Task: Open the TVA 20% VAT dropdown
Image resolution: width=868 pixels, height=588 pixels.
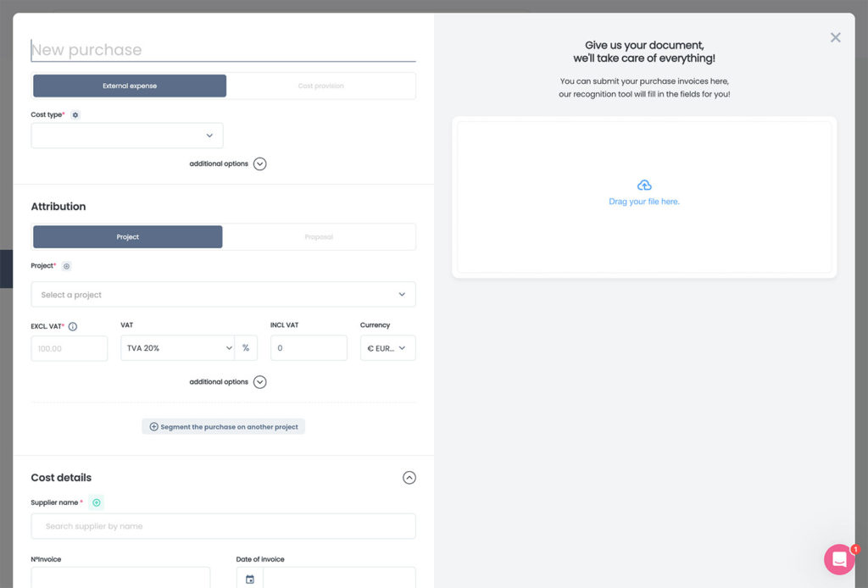Action: (x=178, y=348)
